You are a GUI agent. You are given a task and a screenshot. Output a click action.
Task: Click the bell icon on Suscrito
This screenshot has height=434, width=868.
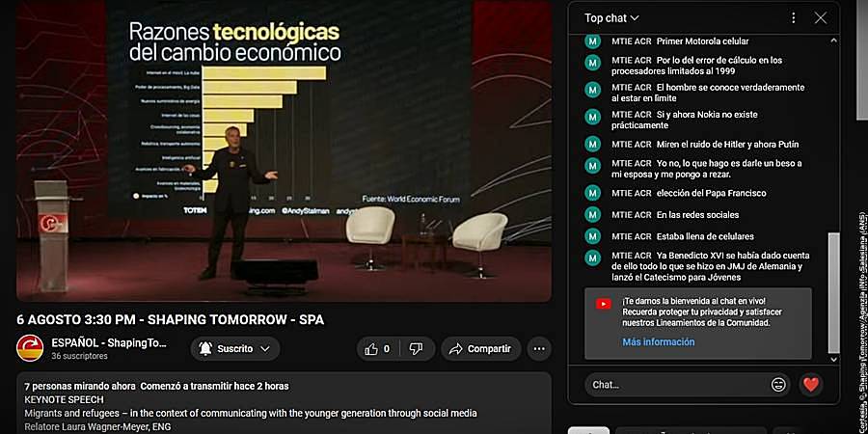[x=205, y=349]
